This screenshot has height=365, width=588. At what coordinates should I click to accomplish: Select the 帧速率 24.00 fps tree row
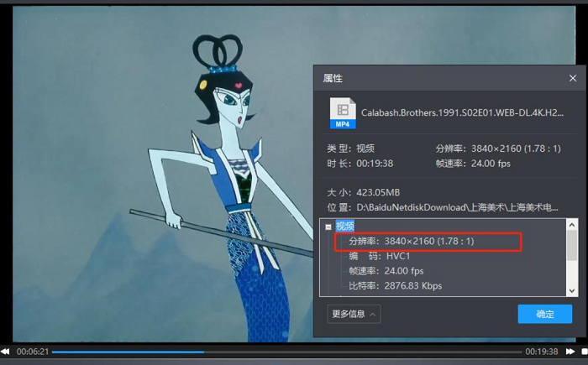[388, 272]
